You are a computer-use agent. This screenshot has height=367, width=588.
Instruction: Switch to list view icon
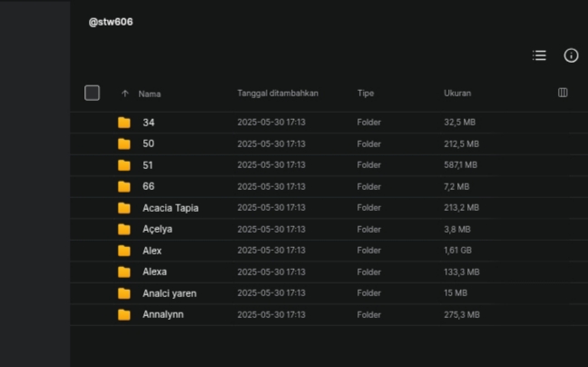(x=539, y=55)
